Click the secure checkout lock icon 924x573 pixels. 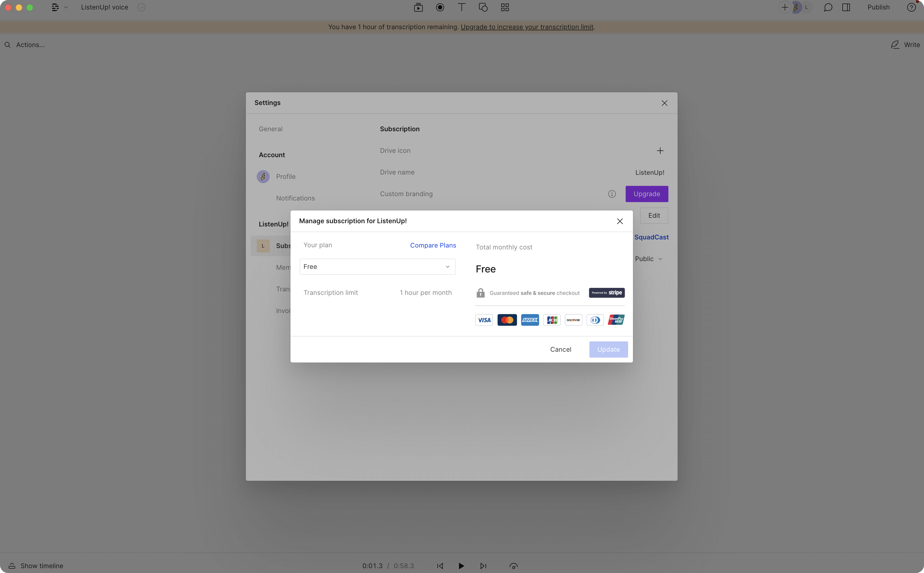[480, 292]
